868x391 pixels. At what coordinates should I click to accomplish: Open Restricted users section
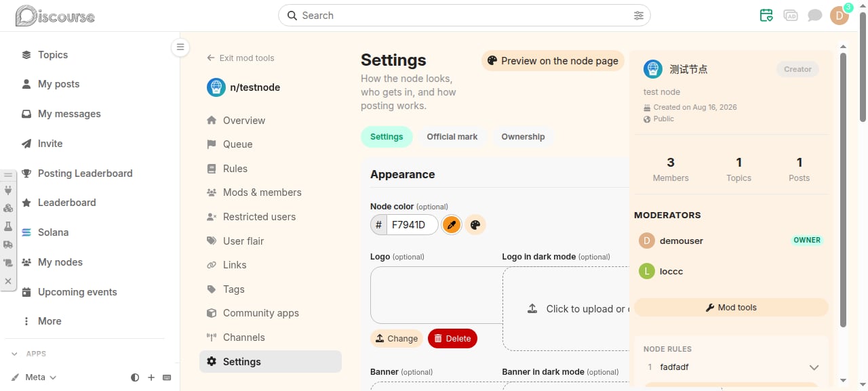[271, 217]
